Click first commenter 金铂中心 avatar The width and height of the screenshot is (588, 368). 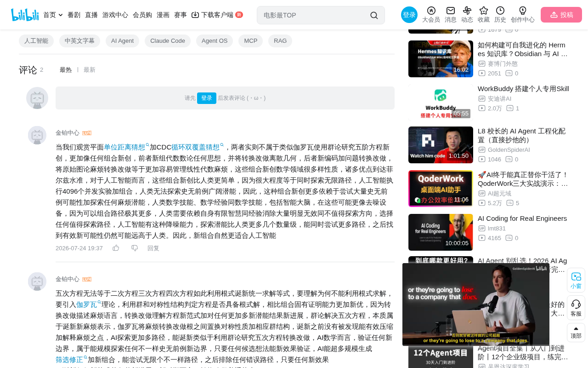coord(37,135)
